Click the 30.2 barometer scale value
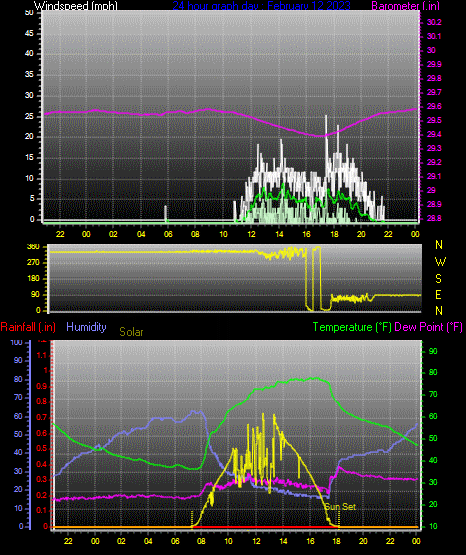This screenshot has width=466, height=555. [434, 22]
